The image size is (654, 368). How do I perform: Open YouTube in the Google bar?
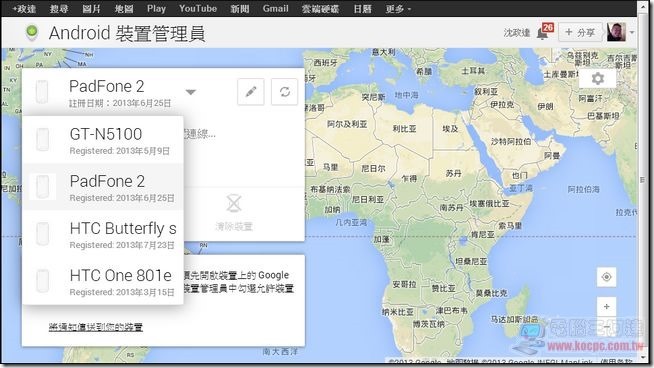[198, 9]
